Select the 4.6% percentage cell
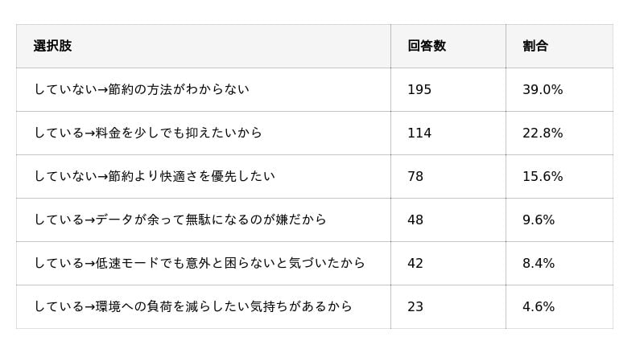The width and height of the screenshot is (644, 353). coord(539,306)
